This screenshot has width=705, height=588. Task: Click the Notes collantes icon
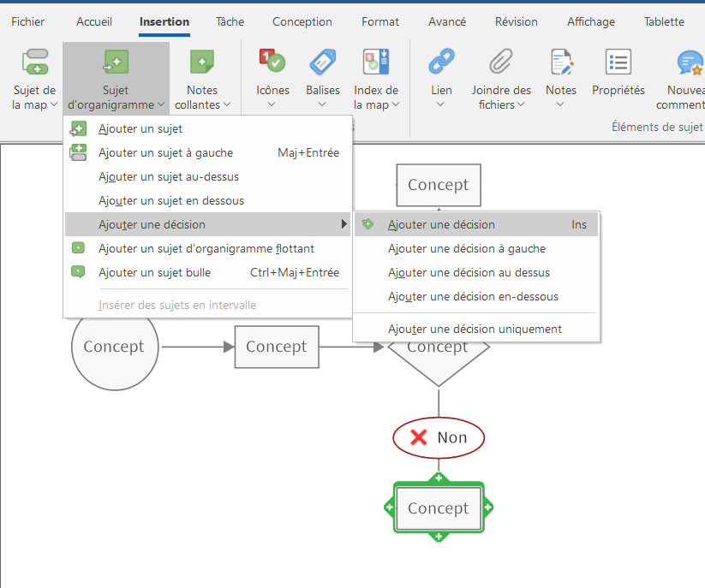pyautogui.click(x=202, y=62)
